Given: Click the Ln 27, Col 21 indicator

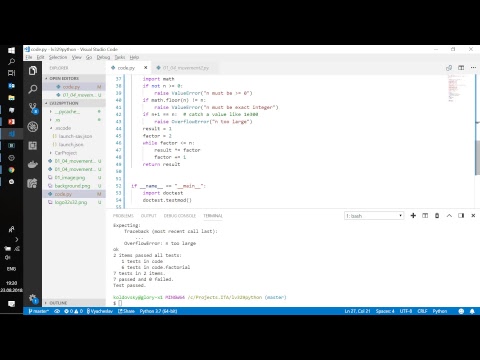Looking at the screenshot, I should click(357, 311).
